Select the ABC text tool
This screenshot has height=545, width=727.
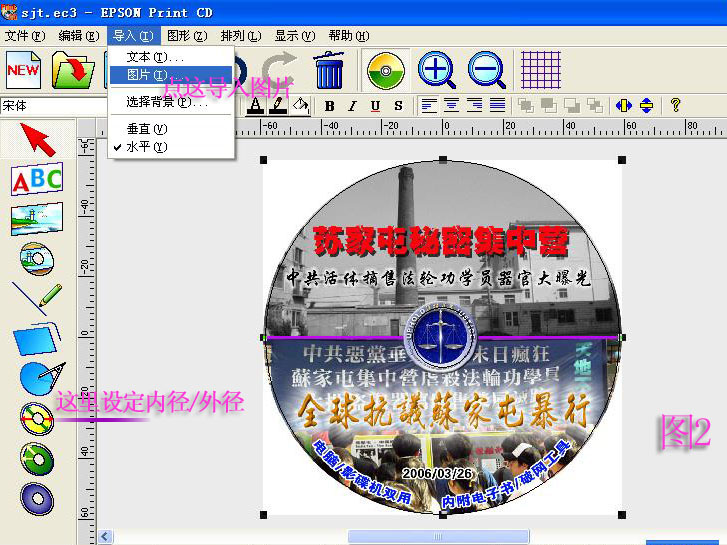coord(37,180)
